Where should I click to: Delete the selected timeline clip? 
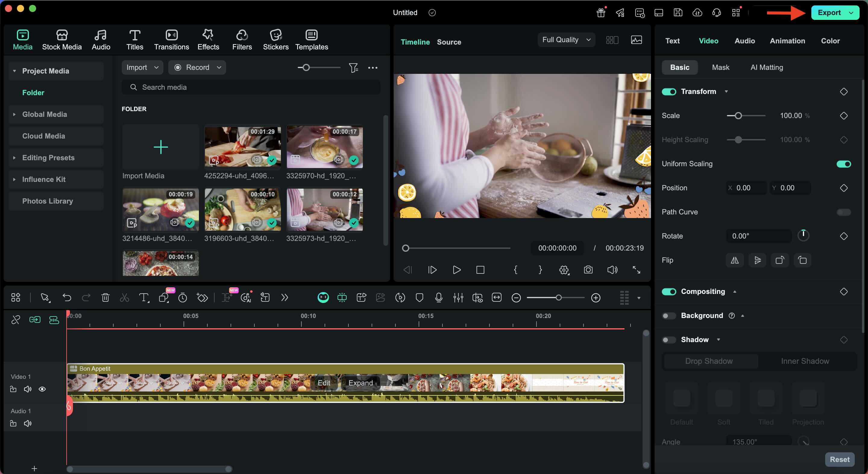pyautogui.click(x=105, y=298)
